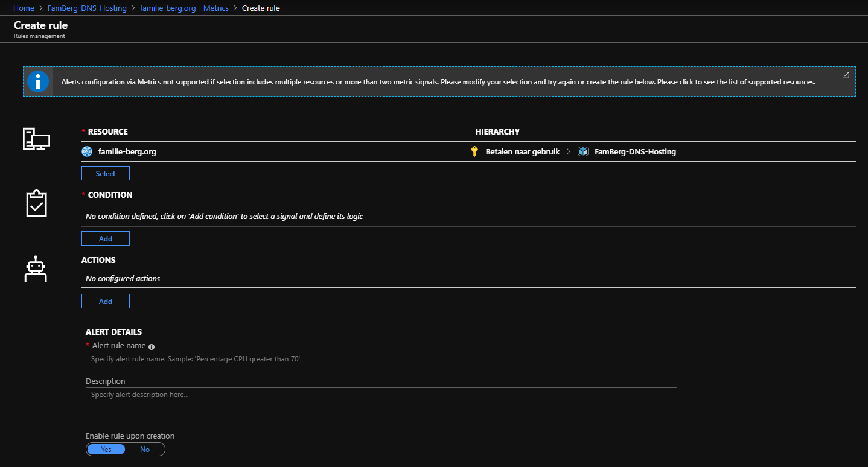868x467 pixels.
Task: Click the yellow subscription key icon
Action: coord(474,151)
